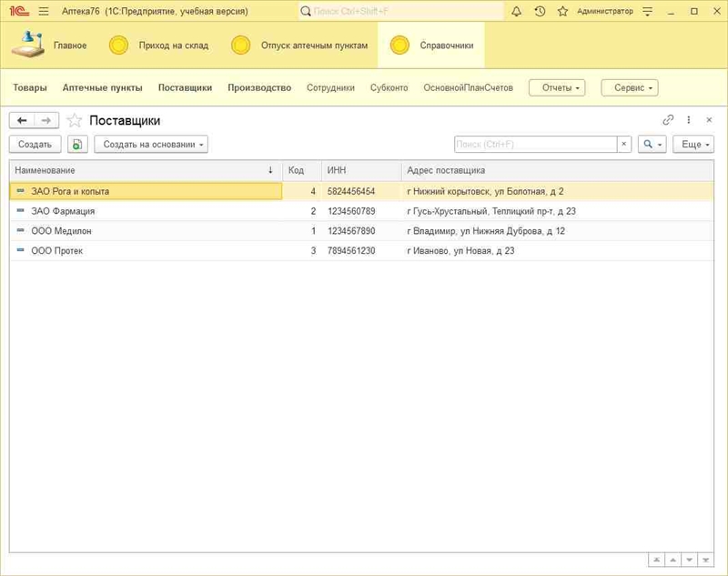Go forward with the right arrow
Image resolution: width=728 pixels, height=576 pixels.
pos(46,121)
